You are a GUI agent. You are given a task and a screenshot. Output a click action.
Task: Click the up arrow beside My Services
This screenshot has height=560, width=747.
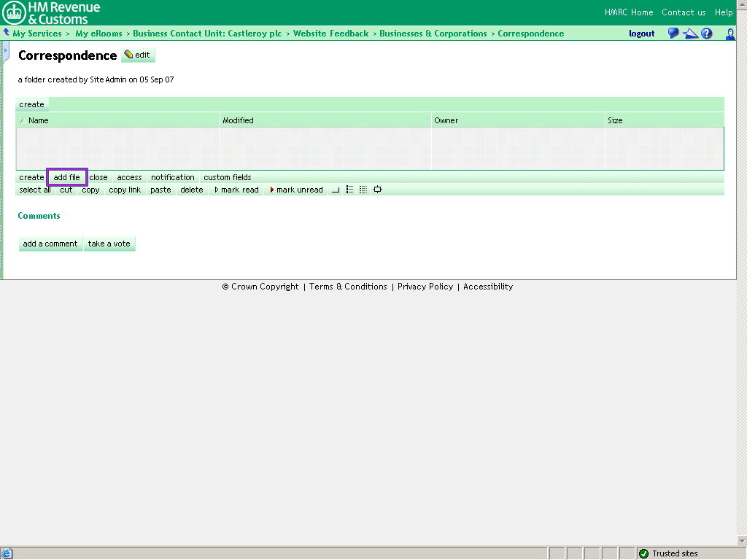click(x=7, y=33)
